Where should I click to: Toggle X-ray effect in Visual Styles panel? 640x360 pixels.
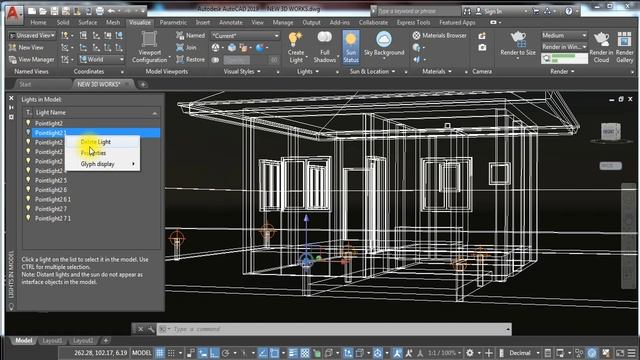click(x=215, y=60)
